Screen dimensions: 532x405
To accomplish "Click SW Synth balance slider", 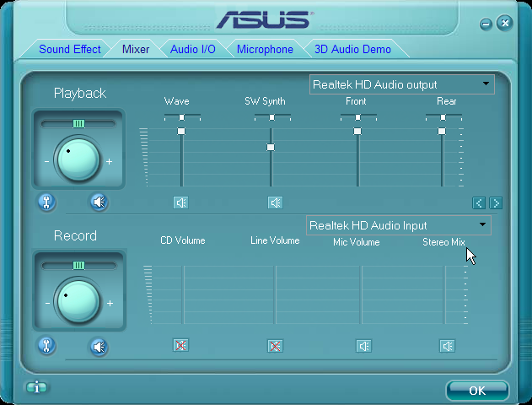I will click(272, 117).
